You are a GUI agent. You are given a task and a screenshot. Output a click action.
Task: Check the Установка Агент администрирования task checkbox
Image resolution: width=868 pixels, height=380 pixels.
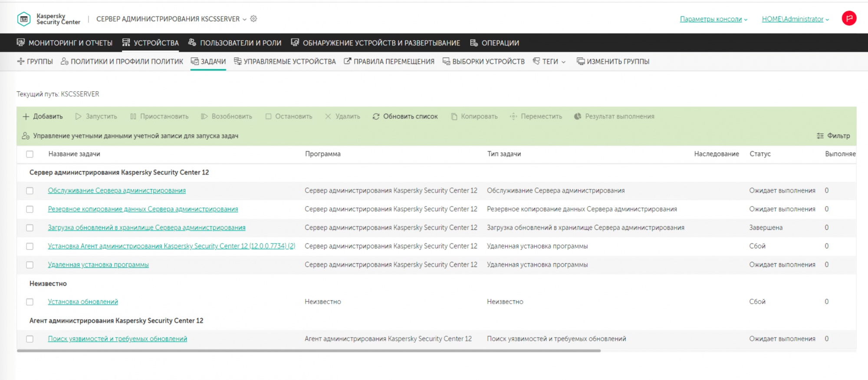[x=30, y=246]
